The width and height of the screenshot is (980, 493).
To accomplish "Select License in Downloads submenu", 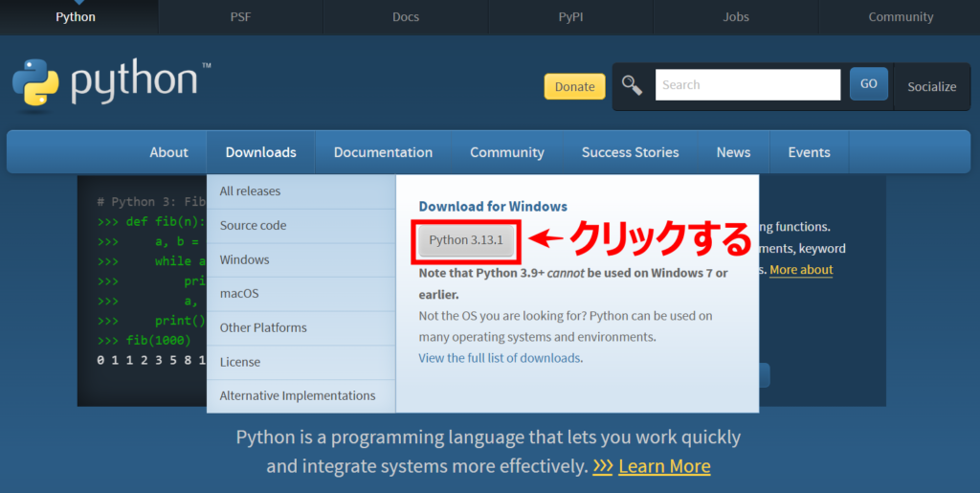I will tap(301, 362).
